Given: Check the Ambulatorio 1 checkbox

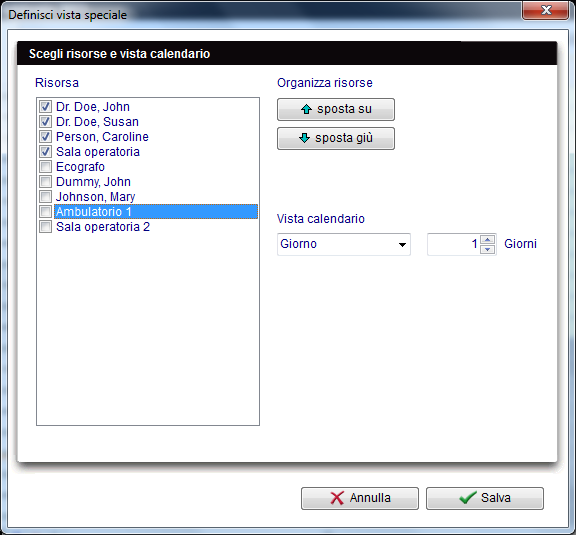Looking at the screenshot, I should pos(46,212).
